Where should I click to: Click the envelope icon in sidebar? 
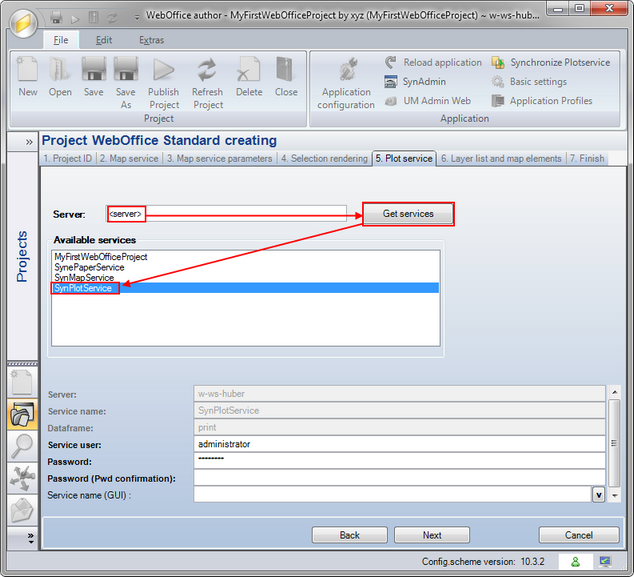22,510
